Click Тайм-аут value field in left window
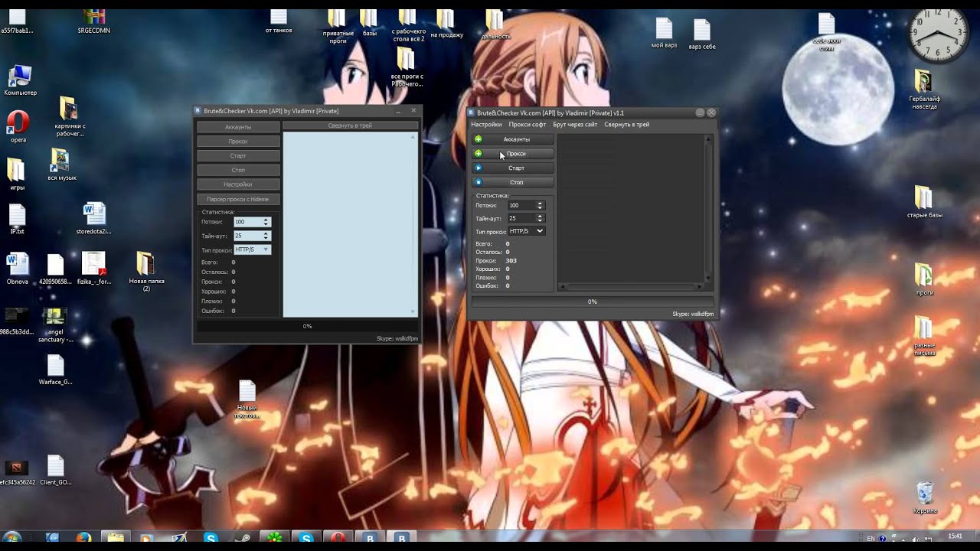 coord(248,236)
